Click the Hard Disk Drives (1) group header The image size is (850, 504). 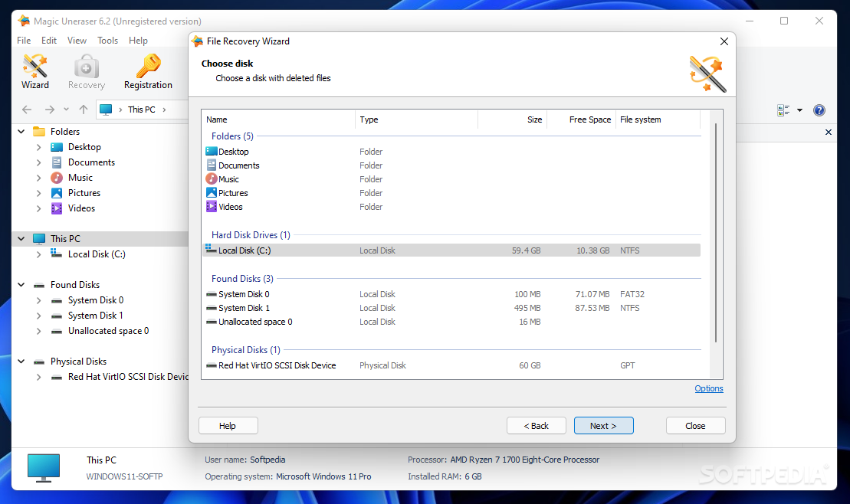[251, 234]
